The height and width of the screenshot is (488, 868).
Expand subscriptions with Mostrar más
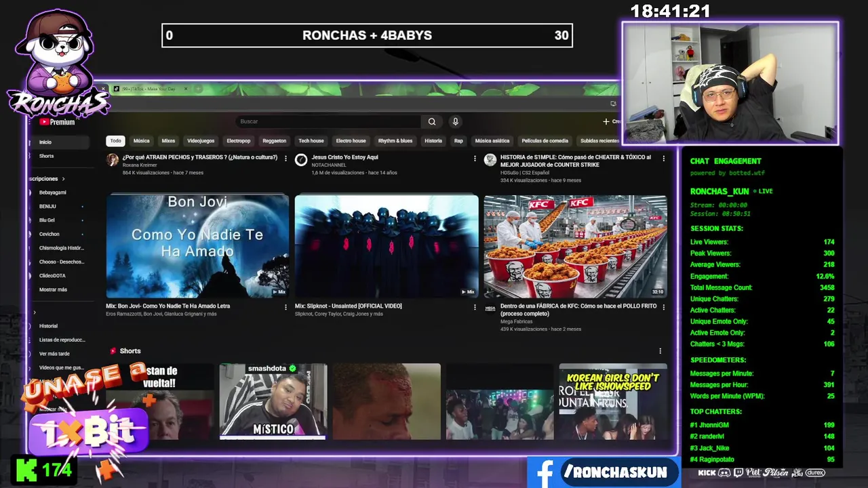(x=53, y=289)
